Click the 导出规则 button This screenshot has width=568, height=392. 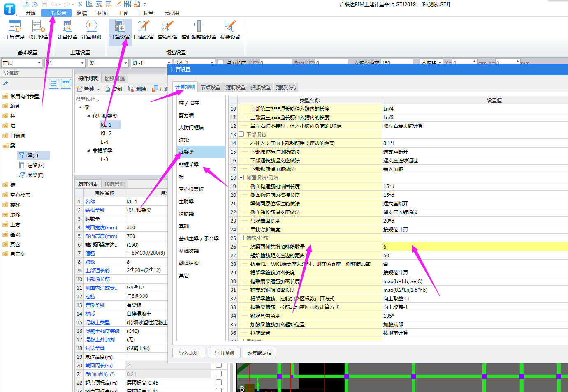pyautogui.click(x=224, y=353)
